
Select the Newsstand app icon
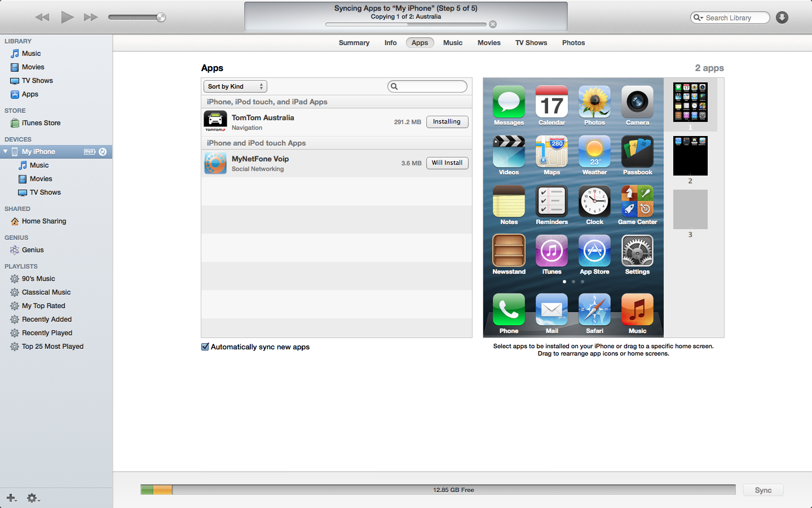pos(509,251)
